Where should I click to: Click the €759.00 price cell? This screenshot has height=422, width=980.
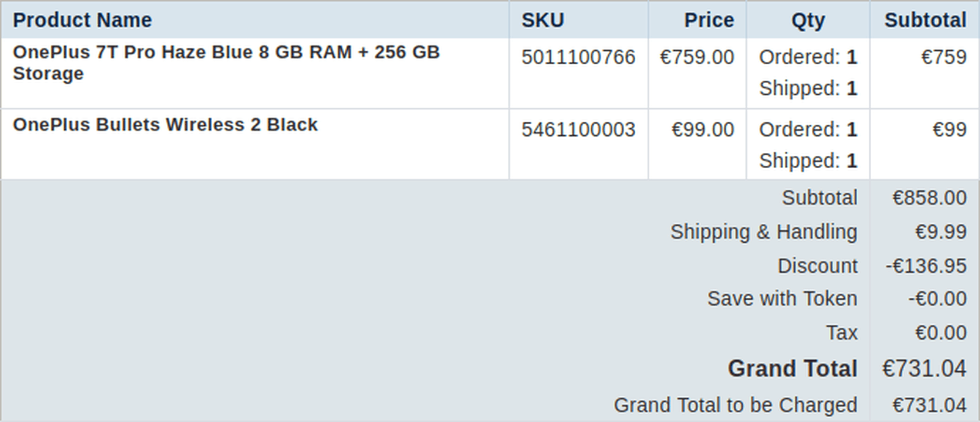697,57
